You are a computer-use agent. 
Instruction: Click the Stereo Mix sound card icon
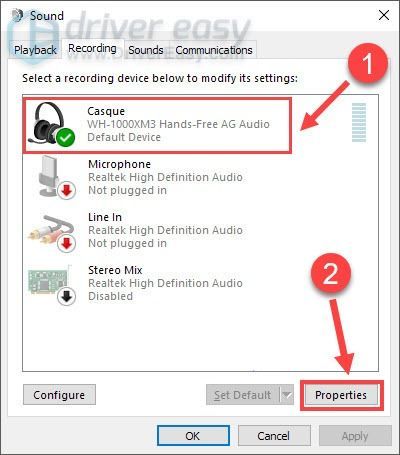(50, 282)
